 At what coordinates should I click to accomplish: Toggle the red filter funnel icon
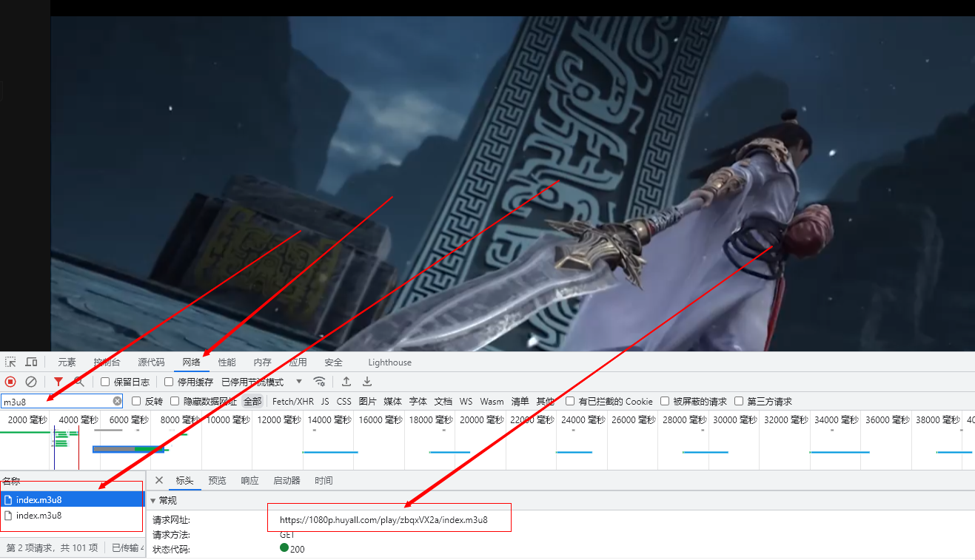click(x=58, y=382)
